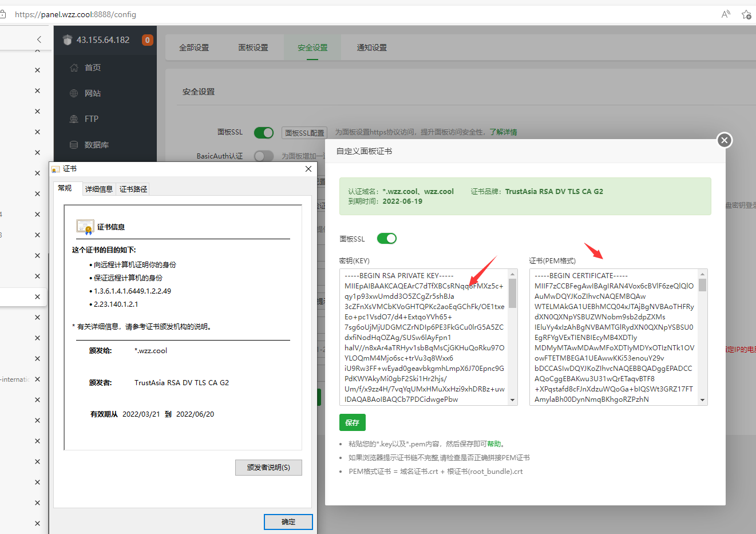This screenshot has height=534, width=756.
Task: Click the browser address bar URL
Action: click(76, 14)
